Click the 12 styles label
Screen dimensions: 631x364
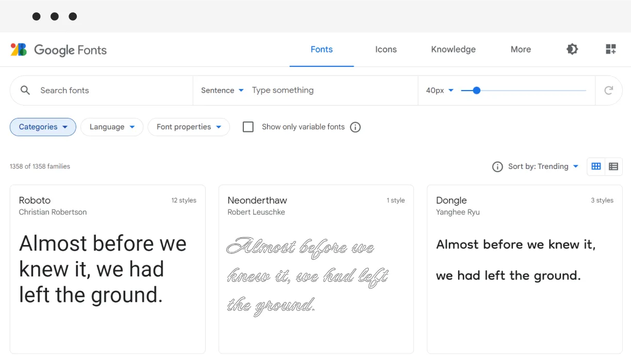coord(184,200)
